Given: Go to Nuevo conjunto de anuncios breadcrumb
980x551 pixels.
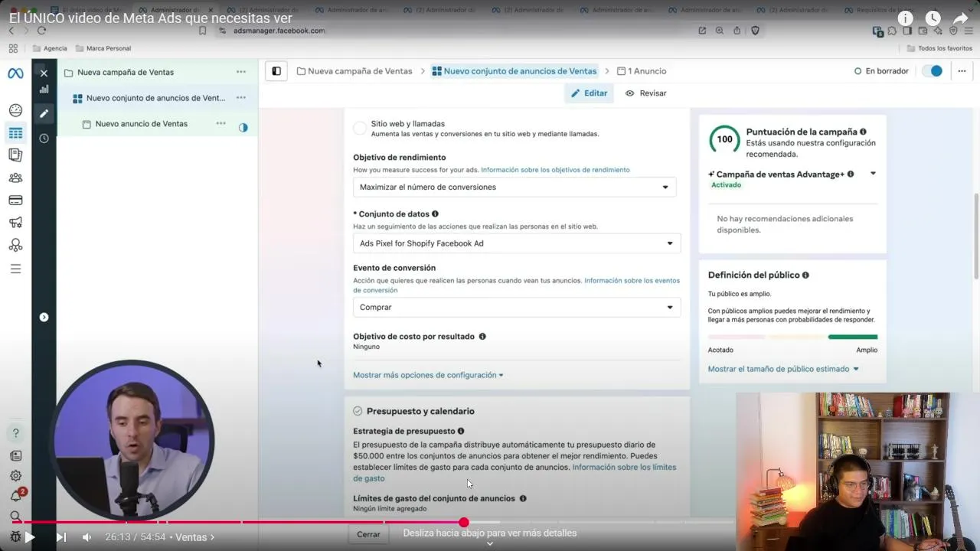Looking at the screenshot, I should tap(514, 71).
